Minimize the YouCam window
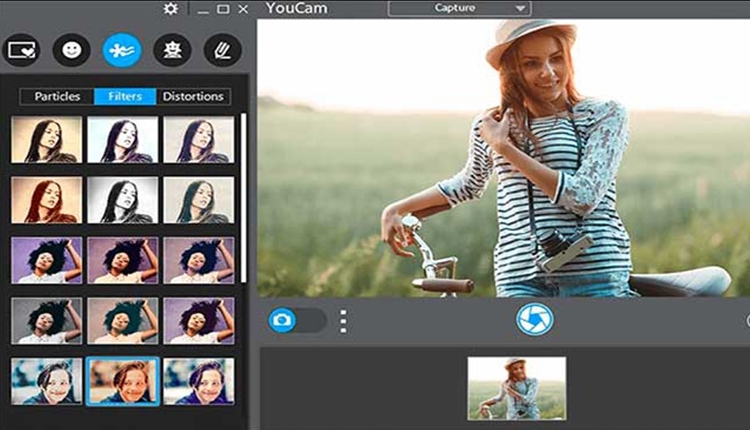This screenshot has height=430, width=750. pos(203,10)
